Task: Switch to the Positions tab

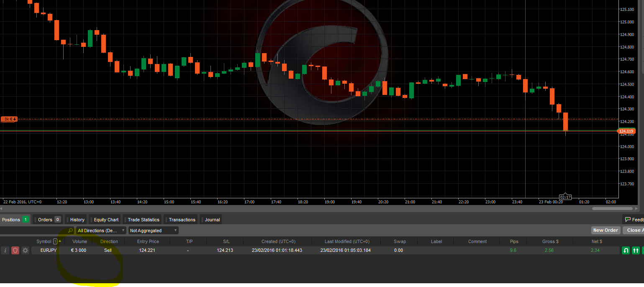Action: pos(15,220)
